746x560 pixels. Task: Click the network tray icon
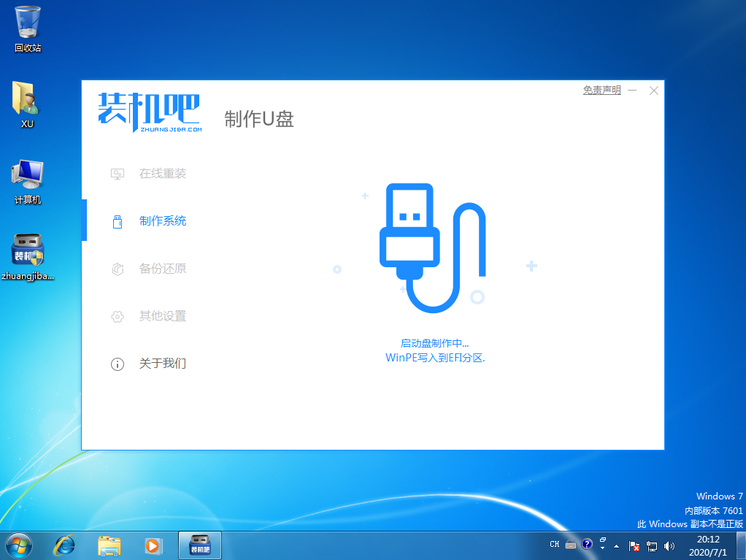point(652,545)
